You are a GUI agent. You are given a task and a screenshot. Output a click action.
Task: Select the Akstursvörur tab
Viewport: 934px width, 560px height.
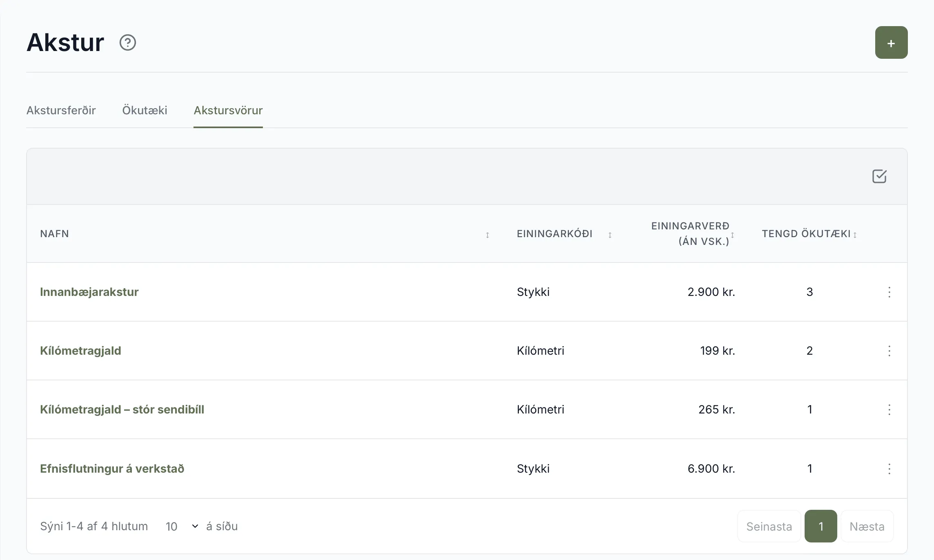(228, 110)
